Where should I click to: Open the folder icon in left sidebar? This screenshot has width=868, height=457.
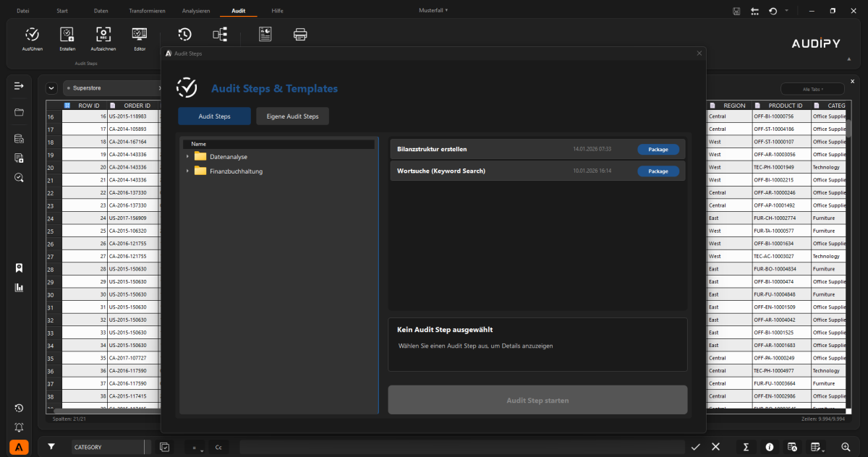(x=19, y=112)
